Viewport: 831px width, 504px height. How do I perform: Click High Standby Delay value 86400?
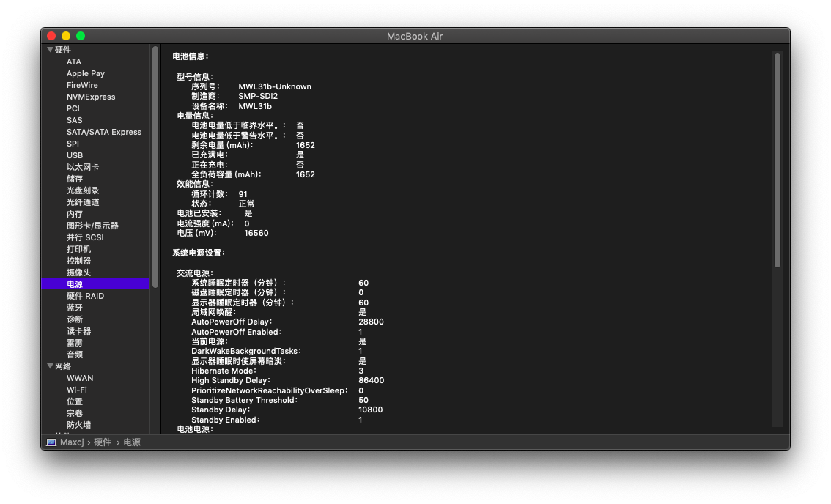point(371,380)
